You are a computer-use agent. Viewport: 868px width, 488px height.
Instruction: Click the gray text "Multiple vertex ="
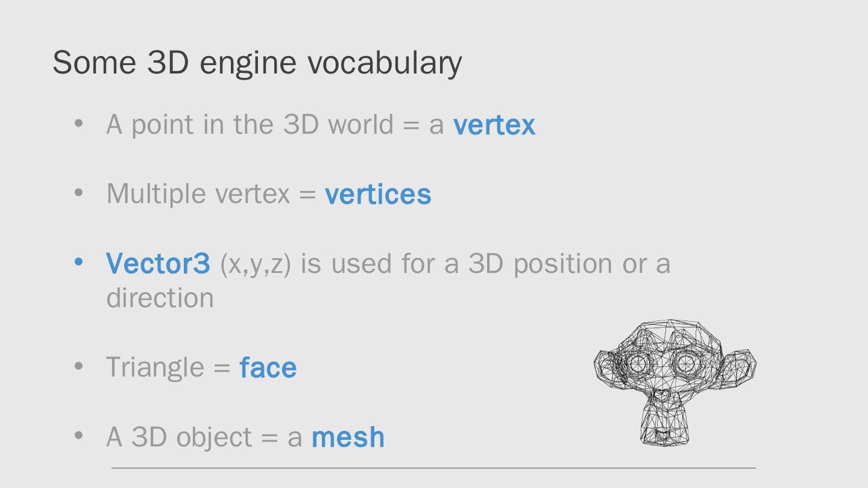pos(211,194)
